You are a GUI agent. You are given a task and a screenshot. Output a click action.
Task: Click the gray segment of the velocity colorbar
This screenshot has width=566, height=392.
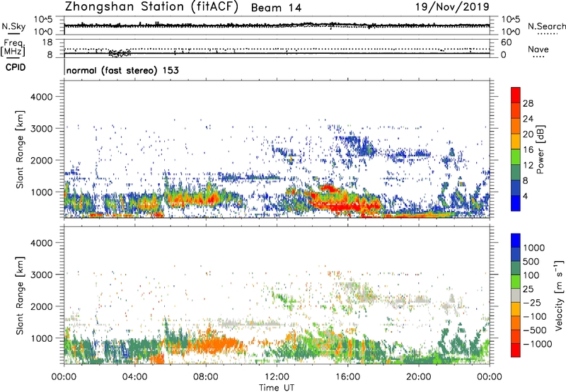(x=516, y=296)
